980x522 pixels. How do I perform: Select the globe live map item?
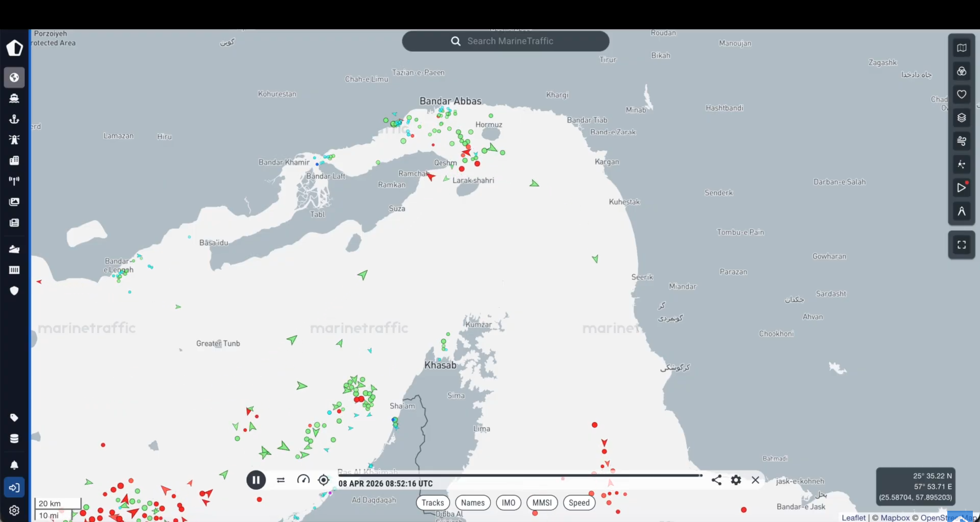pyautogui.click(x=14, y=78)
